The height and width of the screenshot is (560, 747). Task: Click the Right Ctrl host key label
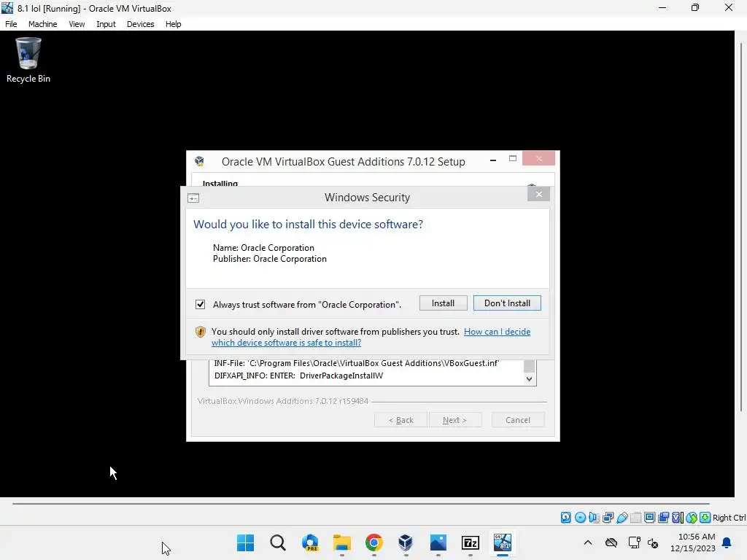(x=729, y=518)
